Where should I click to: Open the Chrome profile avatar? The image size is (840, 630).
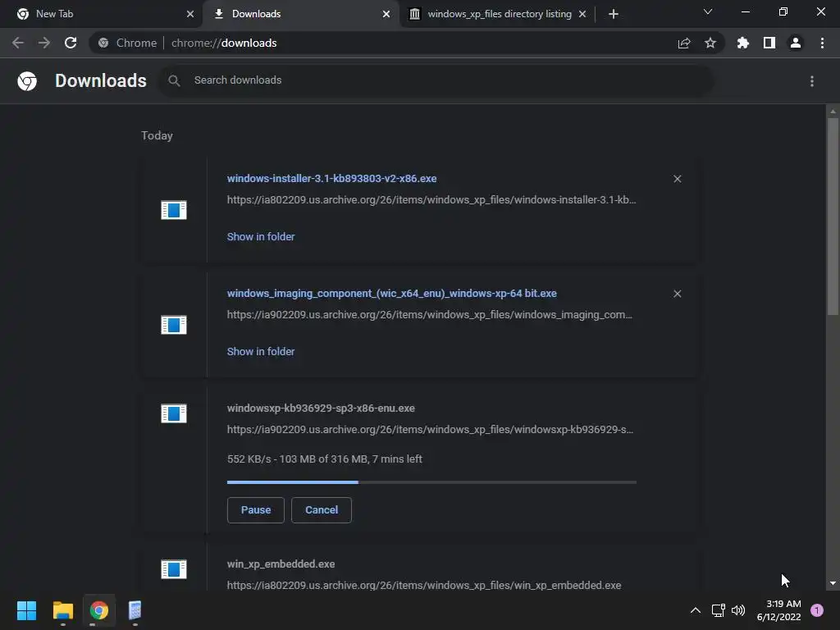click(x=796, y=43)
